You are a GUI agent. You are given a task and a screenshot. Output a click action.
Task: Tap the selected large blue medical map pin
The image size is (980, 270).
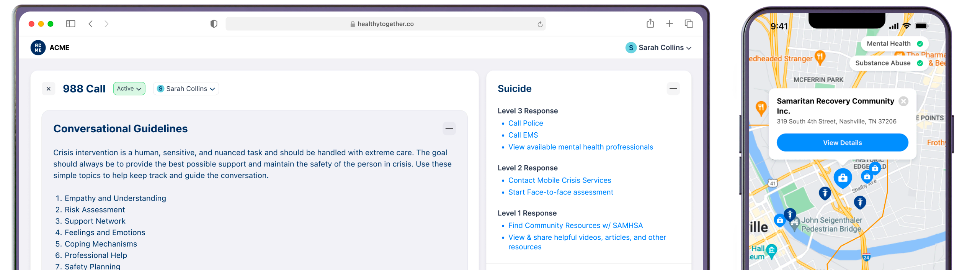[843, 178]
